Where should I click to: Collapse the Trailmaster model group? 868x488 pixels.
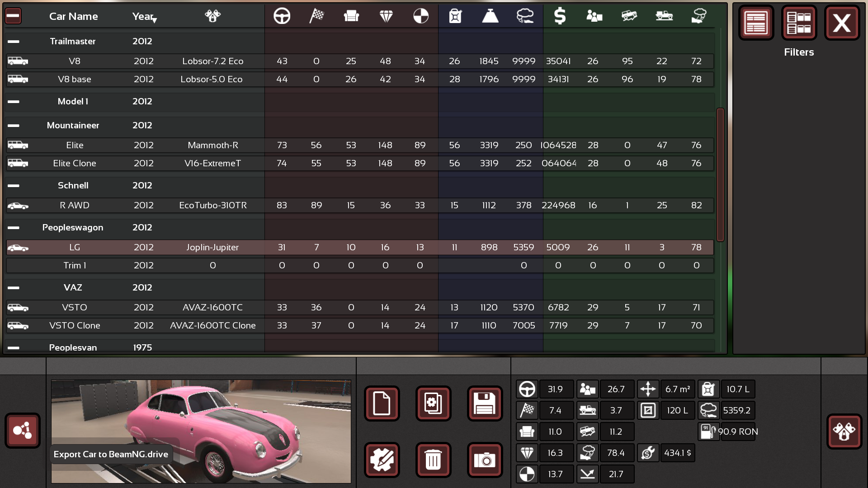pos(14,42)
